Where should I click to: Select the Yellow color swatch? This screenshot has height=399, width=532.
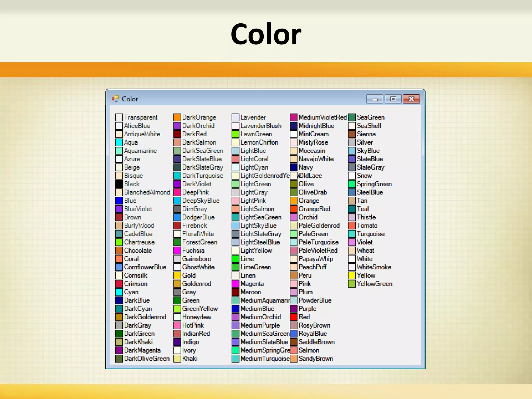click(x=352, y=276)
